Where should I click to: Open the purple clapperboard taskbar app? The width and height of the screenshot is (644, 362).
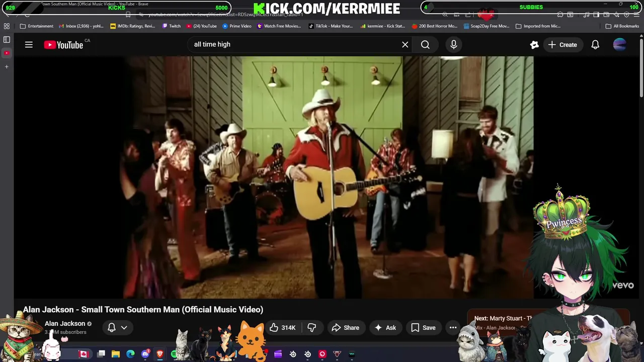click(x=278, y=354)
